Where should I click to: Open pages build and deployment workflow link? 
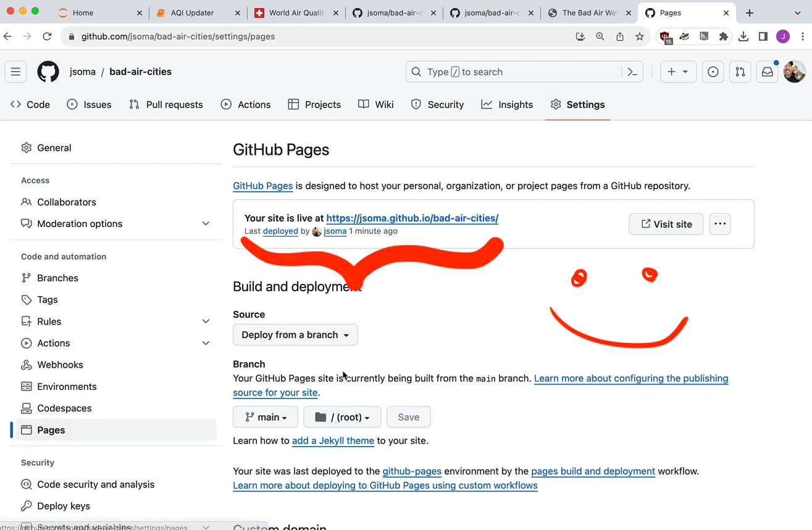coord(593,471)
